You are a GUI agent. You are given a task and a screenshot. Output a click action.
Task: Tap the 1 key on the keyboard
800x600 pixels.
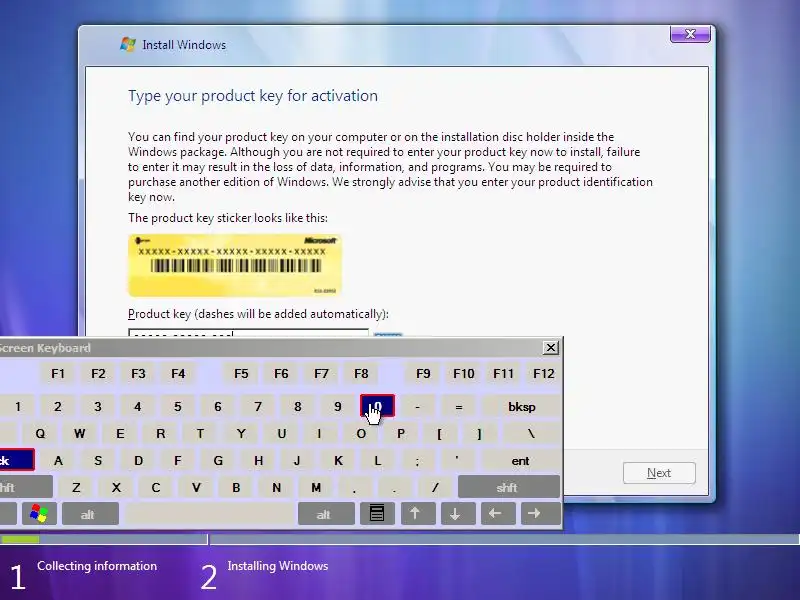18,407
